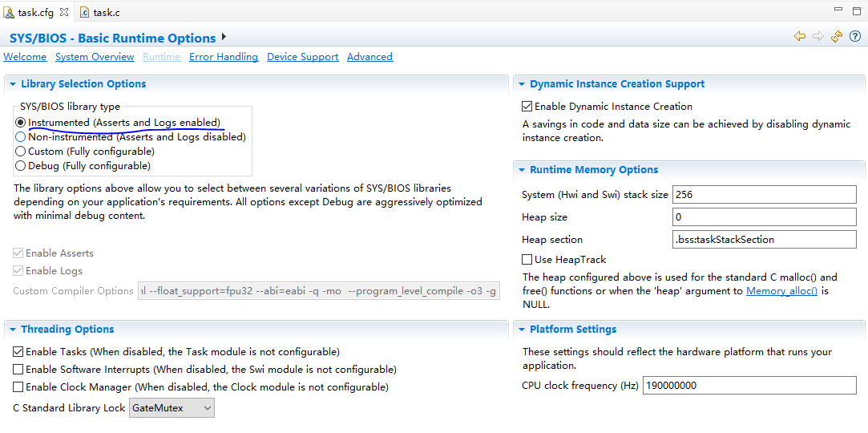This screenshot has width=868, height=433.
Task: Open the help question mark icon
Action: coord(854,37)
